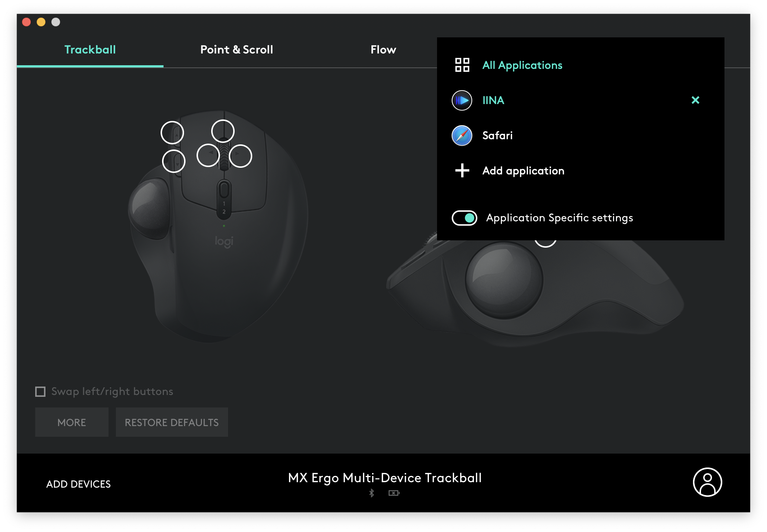Click the MORE button

click(72, 422)
